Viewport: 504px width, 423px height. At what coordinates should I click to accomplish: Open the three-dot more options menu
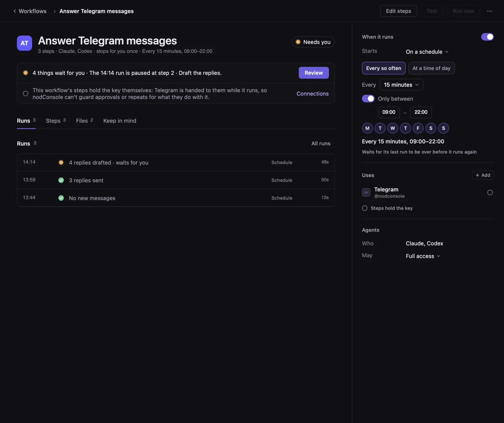click(x=489, y=11)
